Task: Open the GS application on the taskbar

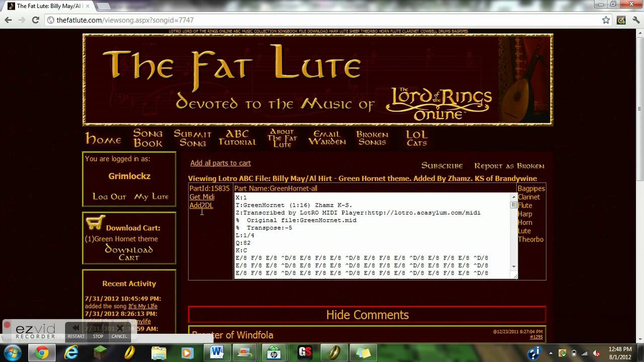Action: [x=305, y=352]
